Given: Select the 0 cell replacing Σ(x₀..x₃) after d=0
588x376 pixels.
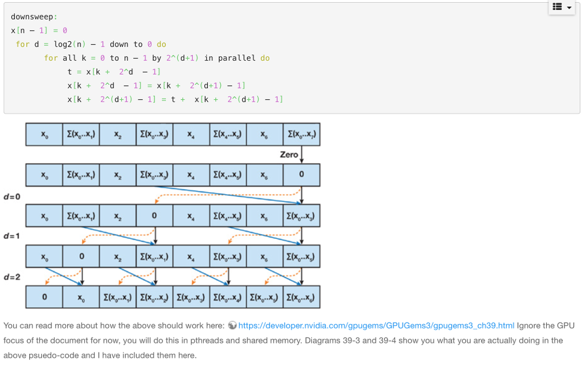Looking at the screenshot, I should 154,215.
